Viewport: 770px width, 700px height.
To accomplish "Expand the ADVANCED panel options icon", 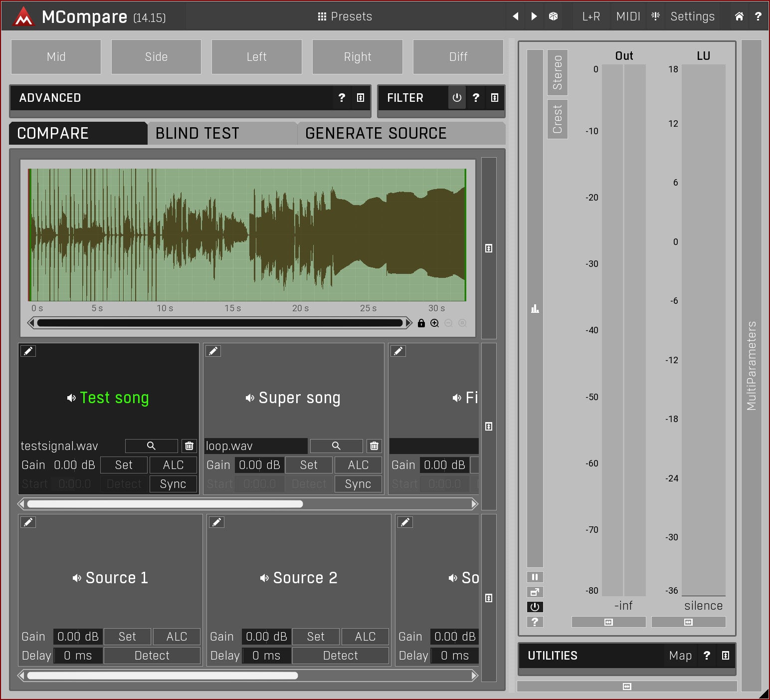I will pos(361,98).
